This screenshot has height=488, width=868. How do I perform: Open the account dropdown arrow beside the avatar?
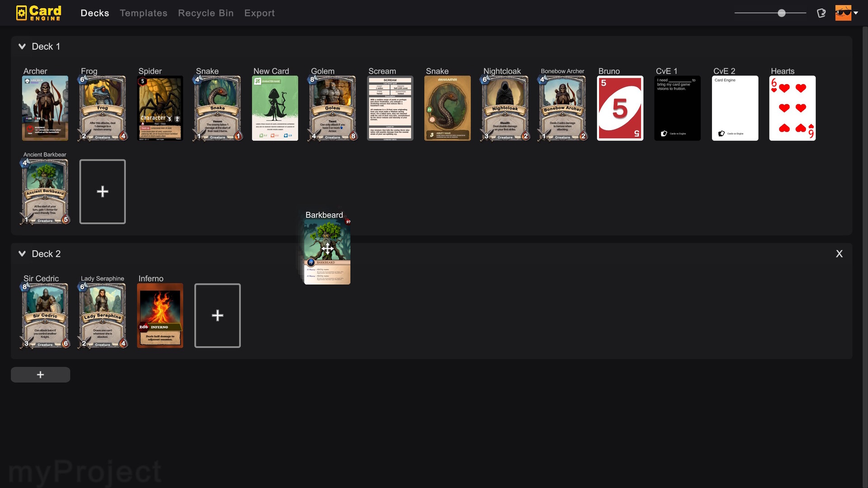pos(856,13)
